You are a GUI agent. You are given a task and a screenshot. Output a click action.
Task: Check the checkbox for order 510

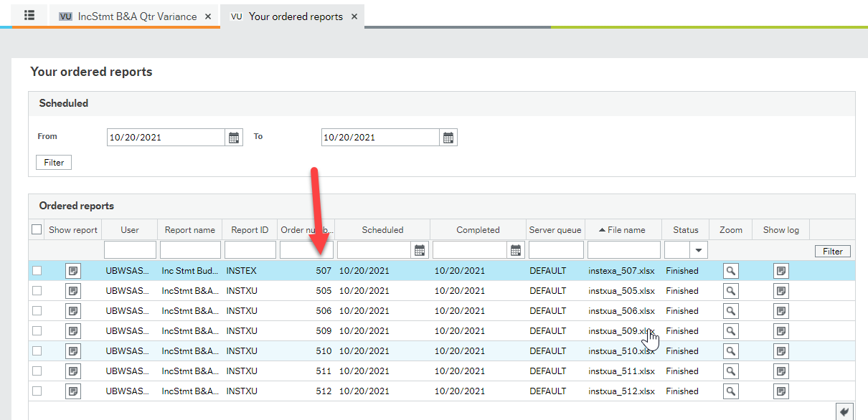coord(37,350)
